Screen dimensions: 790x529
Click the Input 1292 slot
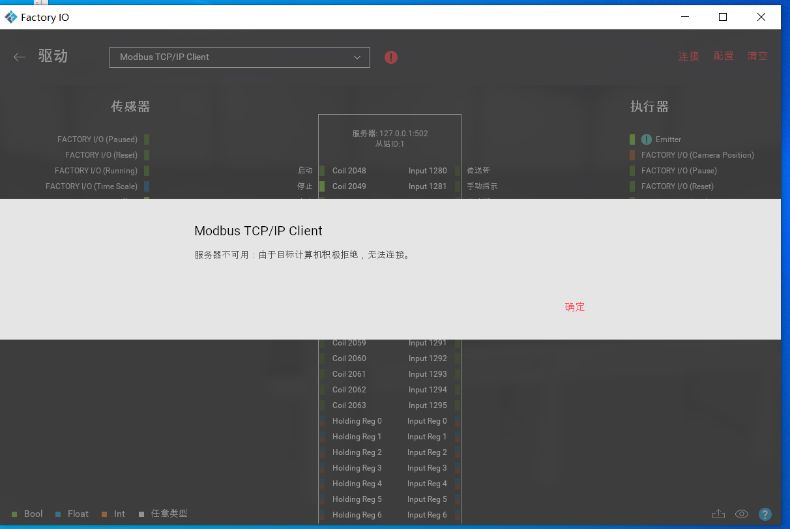point(427,358)
